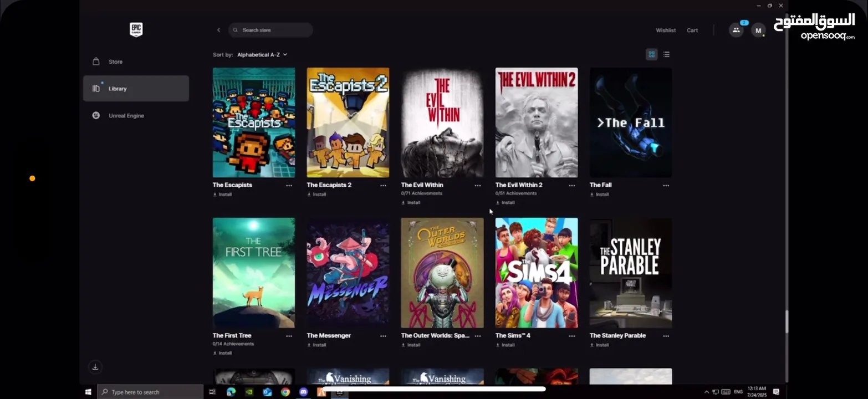The height and width of the screenshot is (399, 868).
Task: Open three-dot menu for The Fall
Action: [666, 186]
